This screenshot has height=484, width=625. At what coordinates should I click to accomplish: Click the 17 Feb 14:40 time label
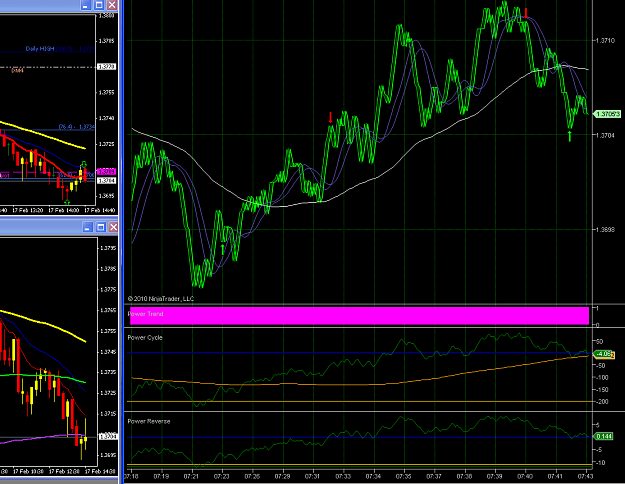pos(100,210)
